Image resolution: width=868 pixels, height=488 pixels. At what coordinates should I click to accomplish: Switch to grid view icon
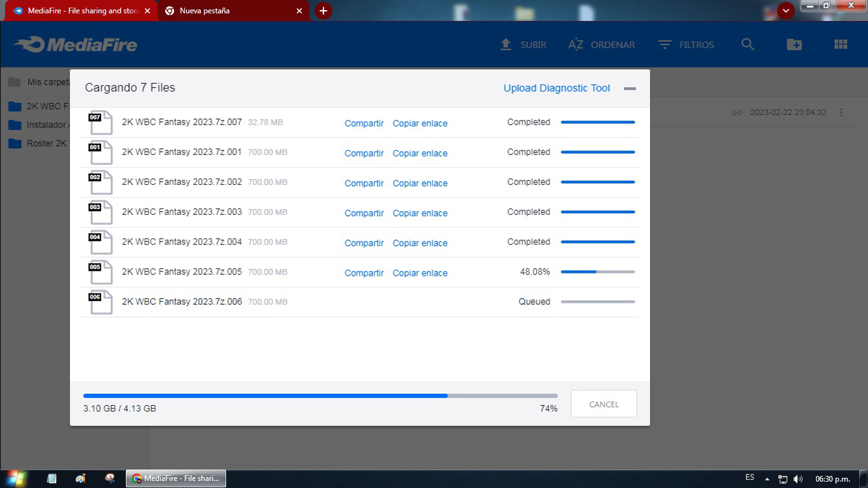pos(841,44)
